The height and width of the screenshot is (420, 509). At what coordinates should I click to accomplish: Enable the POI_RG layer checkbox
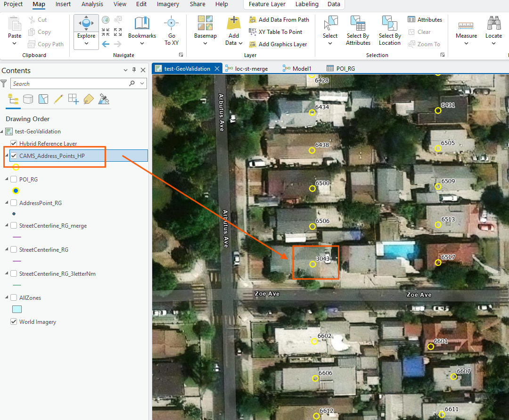pos(14,179)
